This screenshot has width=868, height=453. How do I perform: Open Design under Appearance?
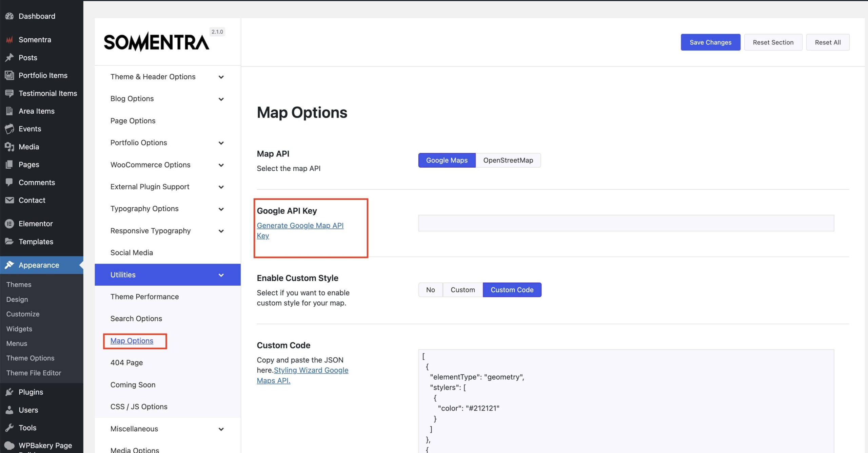pos(17,299)
